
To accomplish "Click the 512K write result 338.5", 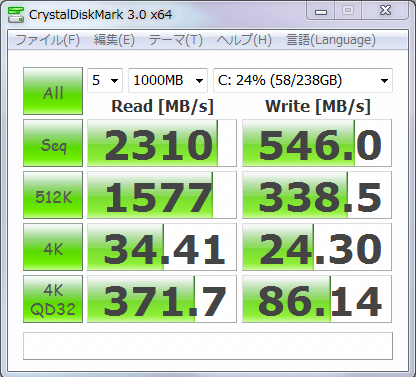I will pyautogui.click(x=317, y=195).
